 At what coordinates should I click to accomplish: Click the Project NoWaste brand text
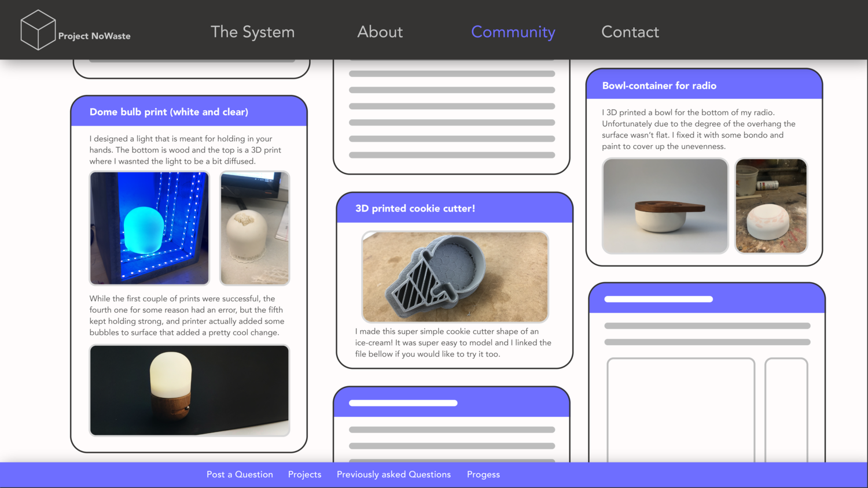point(94,36)
